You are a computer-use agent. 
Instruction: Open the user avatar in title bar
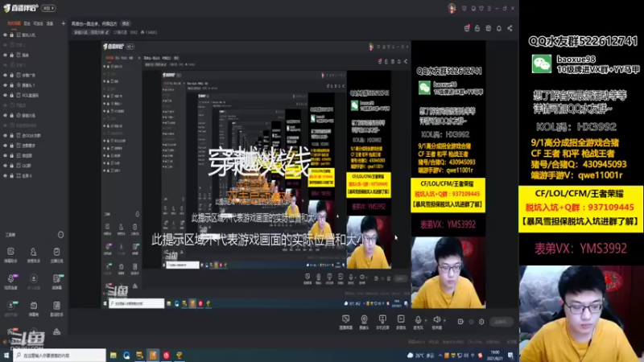452,8
